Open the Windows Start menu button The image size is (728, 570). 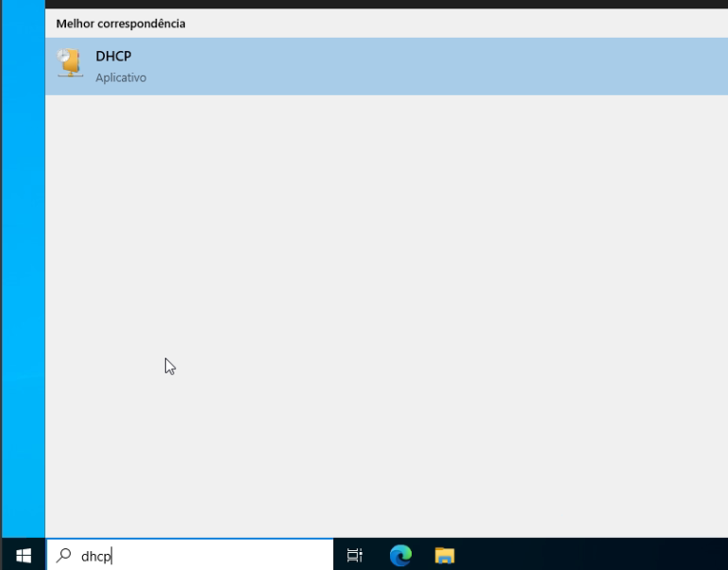pyautogui.click(x=24, y=556)
